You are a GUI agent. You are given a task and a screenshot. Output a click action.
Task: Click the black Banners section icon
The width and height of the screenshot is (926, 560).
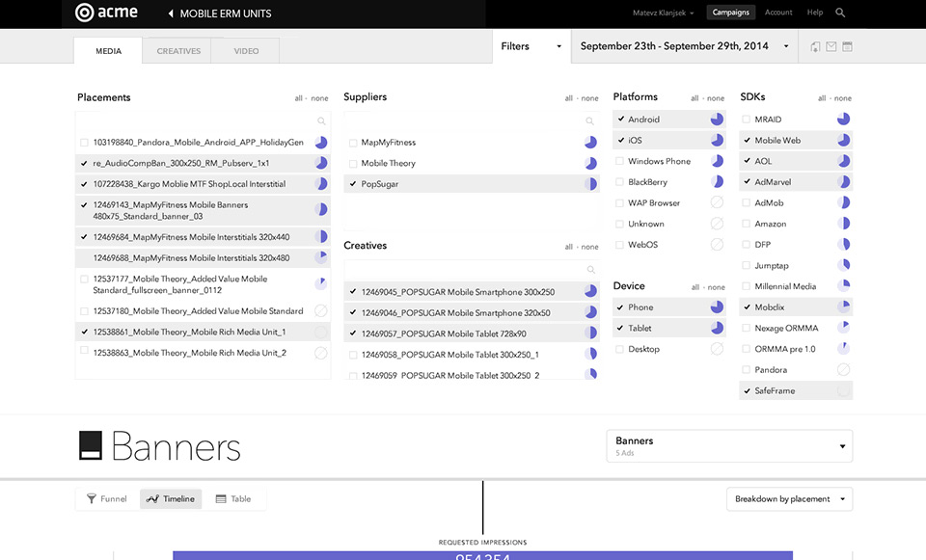click(91, 445)
